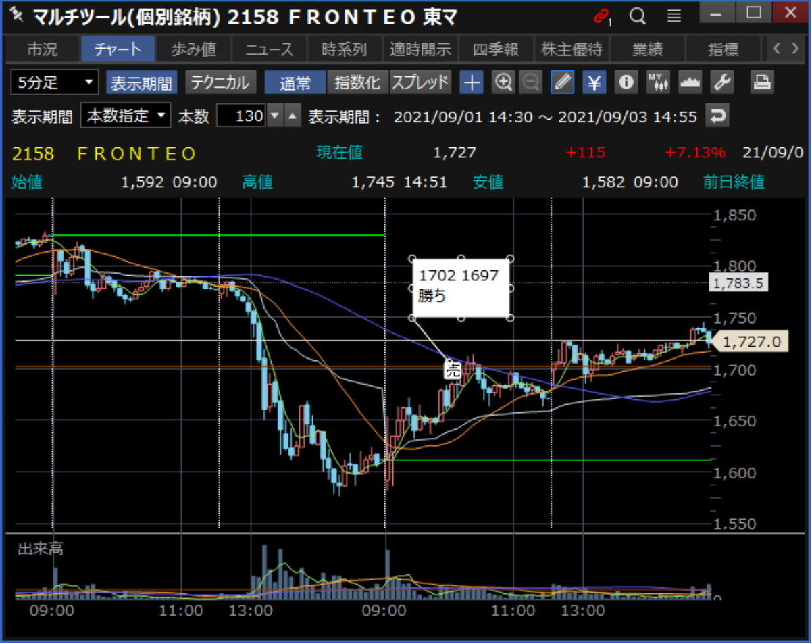Click the +115 price change value
Image resolution: width=812 pixels, height=644 pixels.
pos(586,153)
